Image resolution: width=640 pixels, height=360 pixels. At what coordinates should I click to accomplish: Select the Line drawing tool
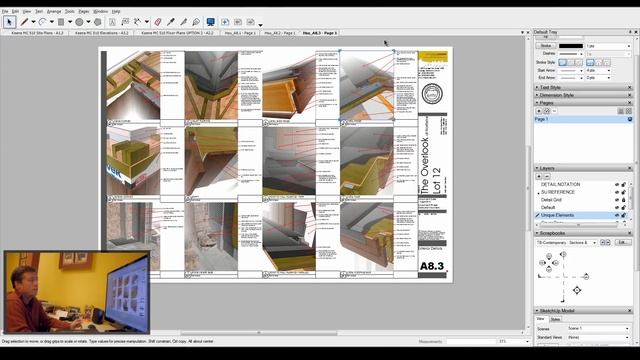pos(25,22)
